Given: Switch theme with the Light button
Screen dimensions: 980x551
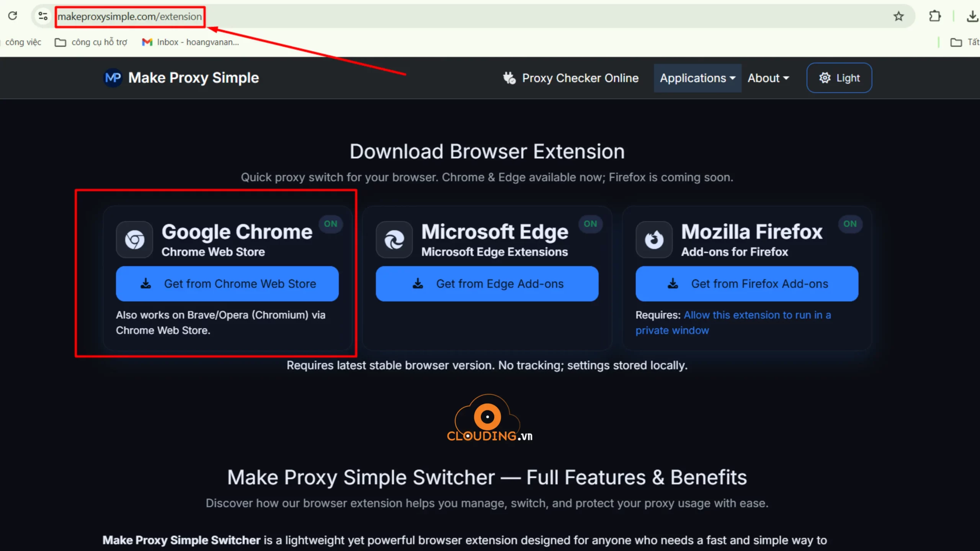Looking at the screenshot, I should (x=839, y=78).
